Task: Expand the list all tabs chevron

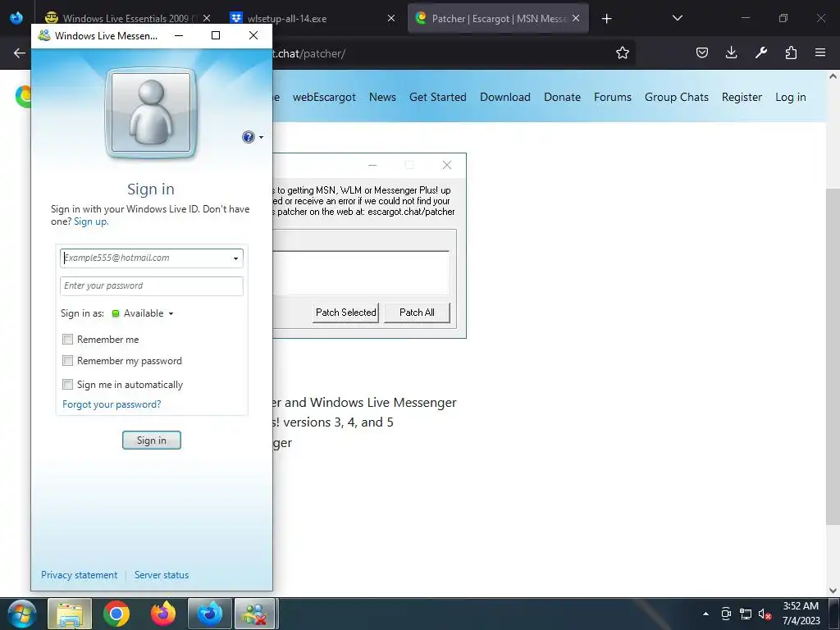Action: click(x=677, y=18)
